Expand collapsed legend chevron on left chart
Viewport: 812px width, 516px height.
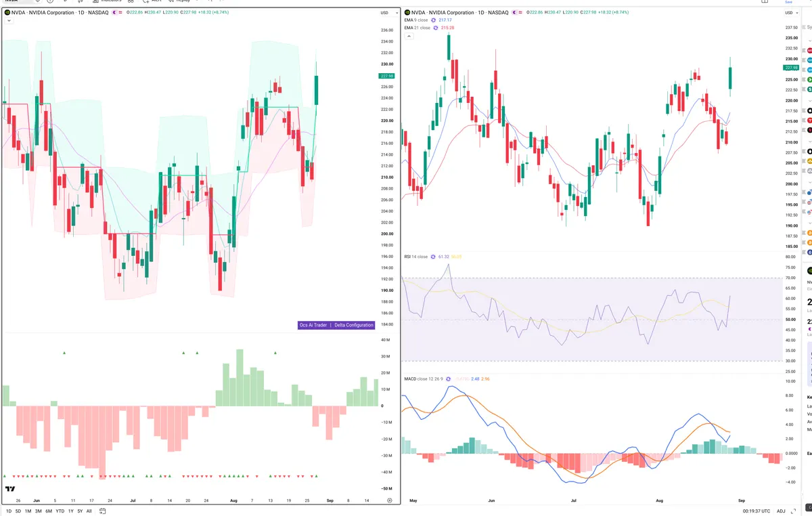click(x=9, y=21)
